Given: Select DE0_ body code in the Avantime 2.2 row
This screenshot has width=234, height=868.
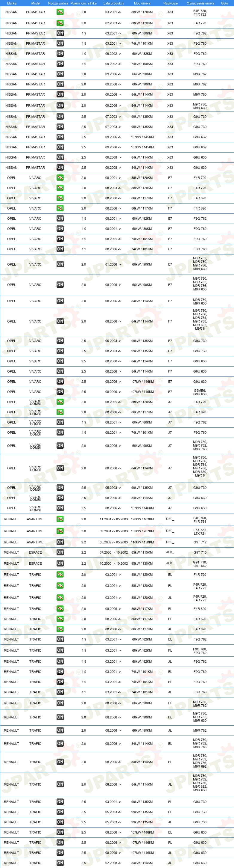Looking at the screenshot, I should (170, 542).
